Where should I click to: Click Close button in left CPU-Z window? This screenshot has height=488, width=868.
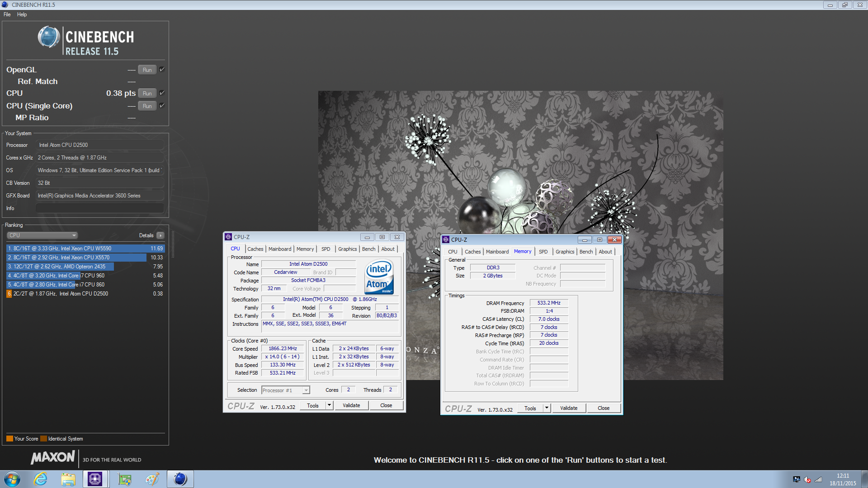[386, 406]
